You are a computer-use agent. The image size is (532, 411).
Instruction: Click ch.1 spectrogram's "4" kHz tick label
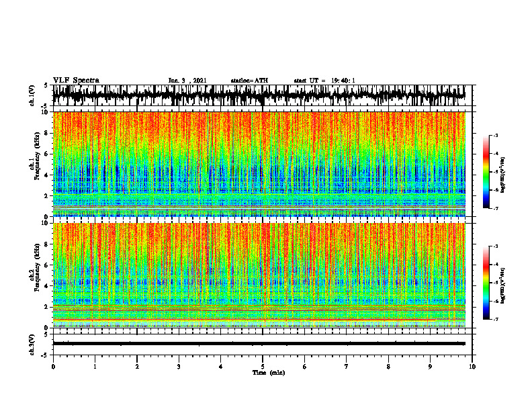click(47, 175)
